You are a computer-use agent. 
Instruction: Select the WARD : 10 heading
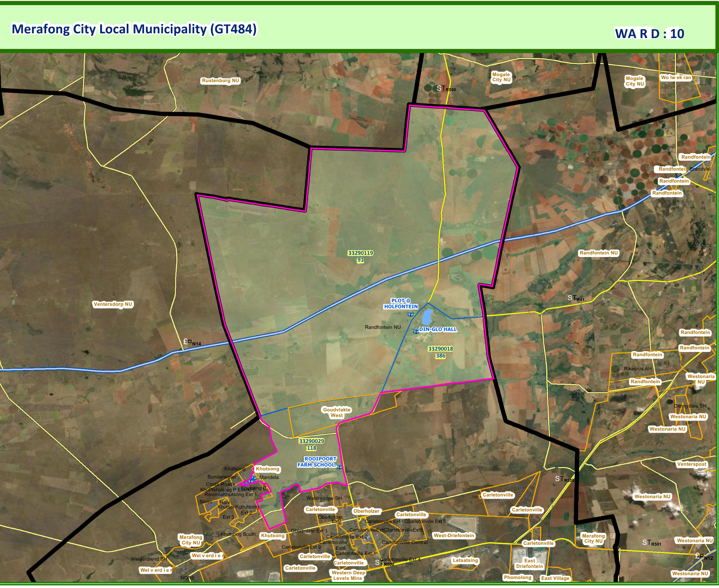(649, 34)
